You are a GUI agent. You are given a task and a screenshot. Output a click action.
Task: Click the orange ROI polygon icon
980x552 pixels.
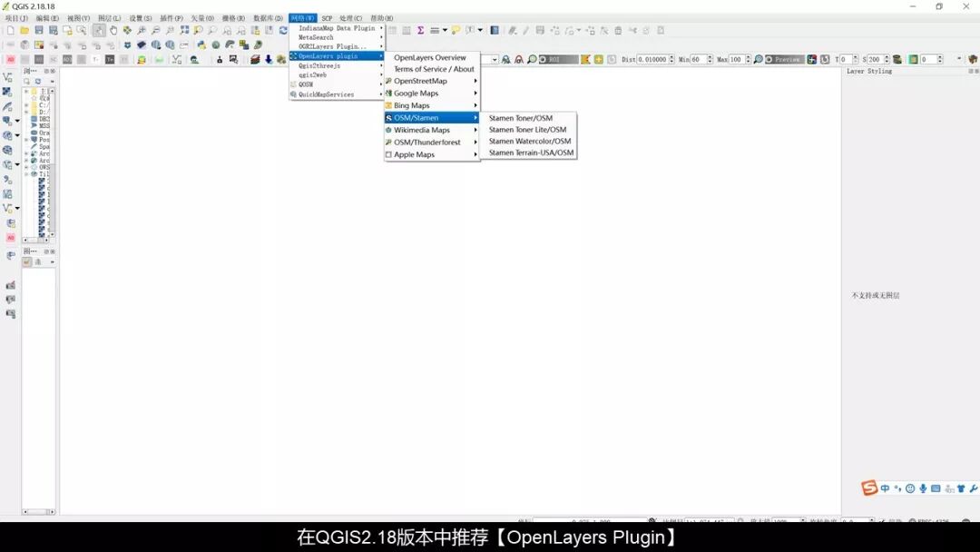pyautogui.click(x=585, y=59)
